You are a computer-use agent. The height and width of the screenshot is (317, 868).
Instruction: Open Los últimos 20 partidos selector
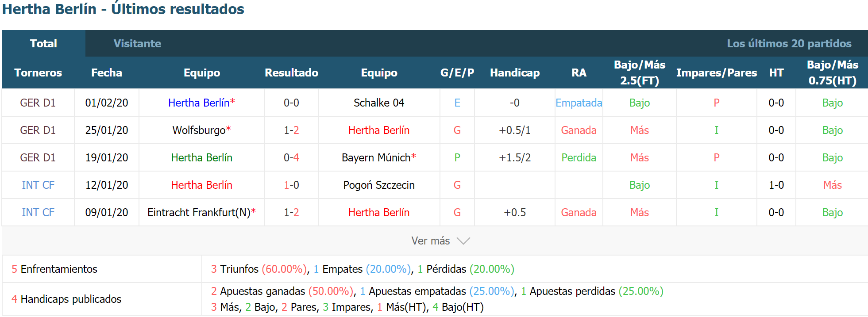click(x=789, y=43)
